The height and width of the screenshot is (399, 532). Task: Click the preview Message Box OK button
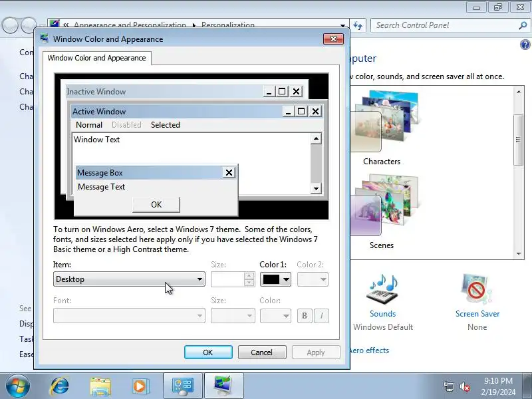(x=156, y=205)
